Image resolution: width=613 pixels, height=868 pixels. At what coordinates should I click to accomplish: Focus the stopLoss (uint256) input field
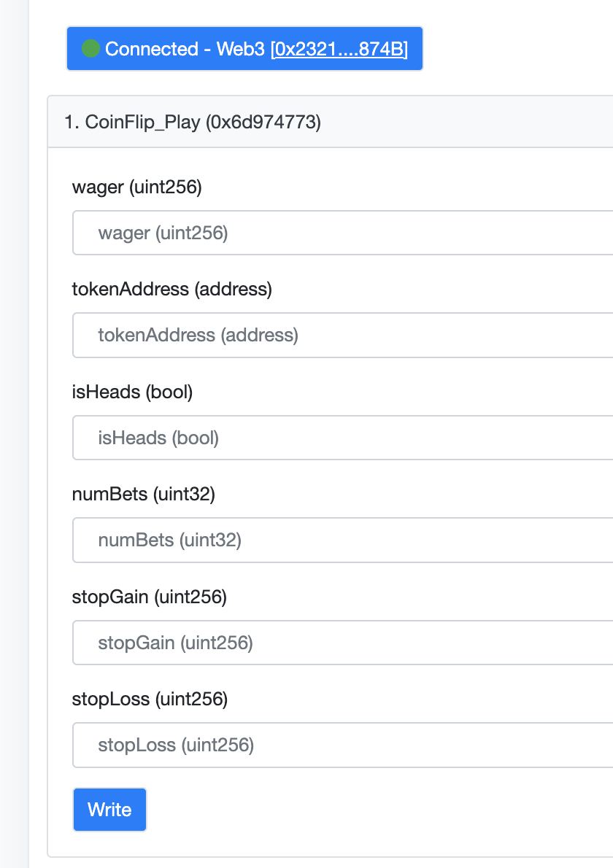[343, 745]
